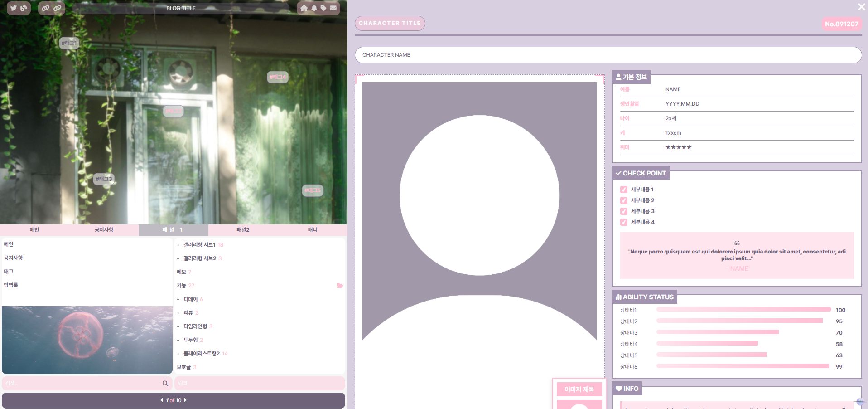Viewport: 868px width, 409px height.
Task: Click the 상태바3 progress bar at 70
Action: click(x=718, y=332)
